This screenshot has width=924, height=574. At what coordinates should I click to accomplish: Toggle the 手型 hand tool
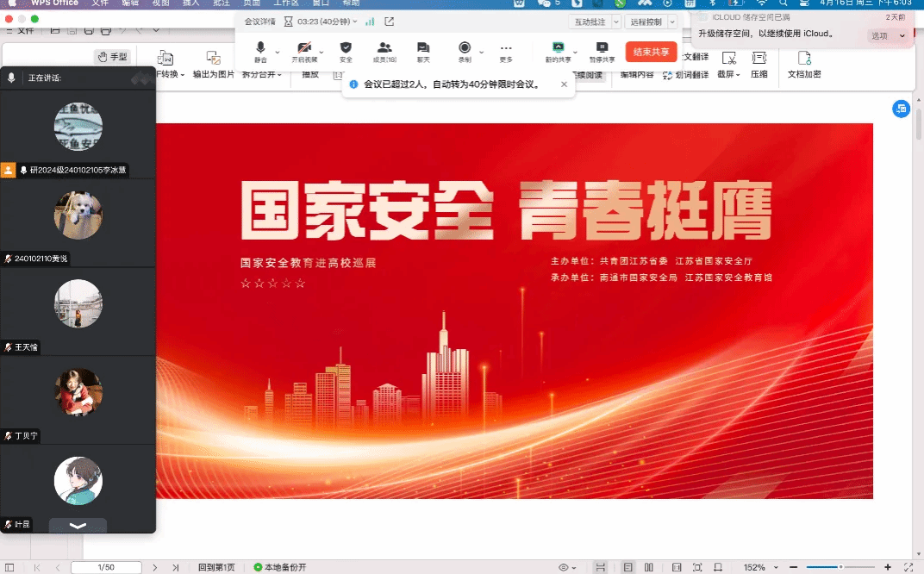coord(112,57)
